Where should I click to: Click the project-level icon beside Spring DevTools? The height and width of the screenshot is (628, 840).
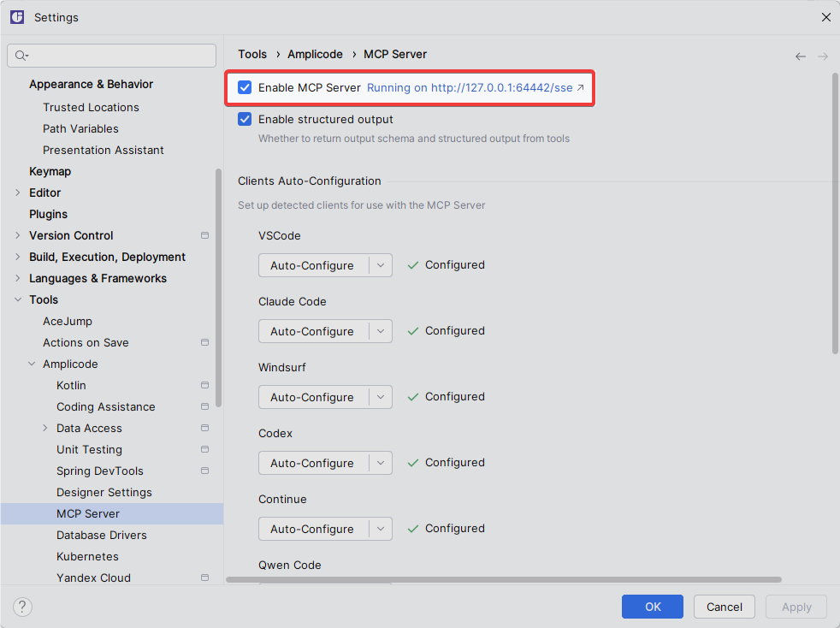(204, 471)
